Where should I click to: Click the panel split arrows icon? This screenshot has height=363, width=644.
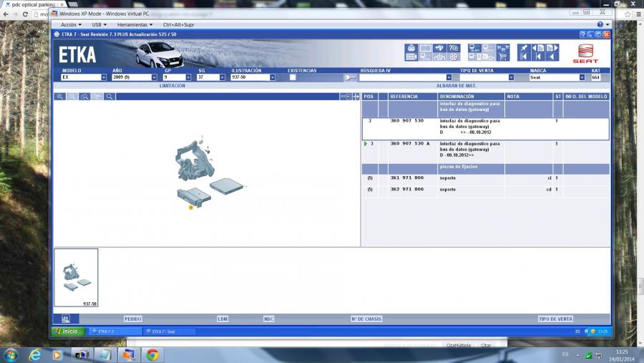pyautogui.click(x=356, y=97)
